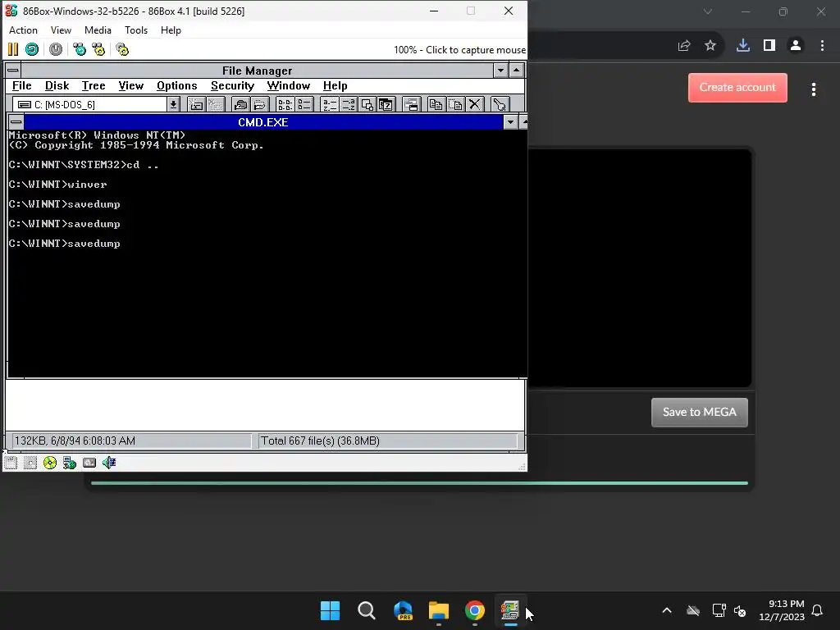This screenshot has height=630, width=840.
Task: Open Tree menu in File Manager
Action: 94,85
